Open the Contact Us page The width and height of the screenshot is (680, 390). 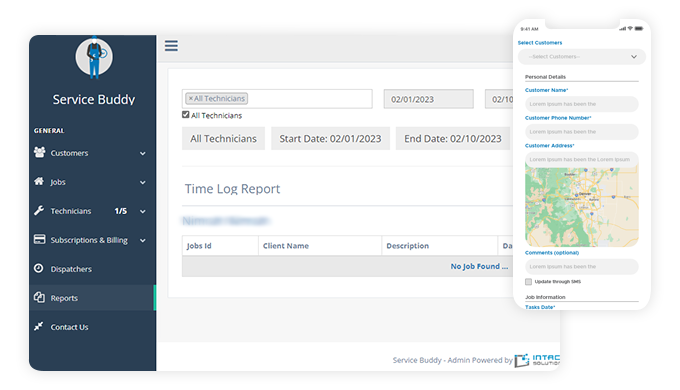coord(92,327)
